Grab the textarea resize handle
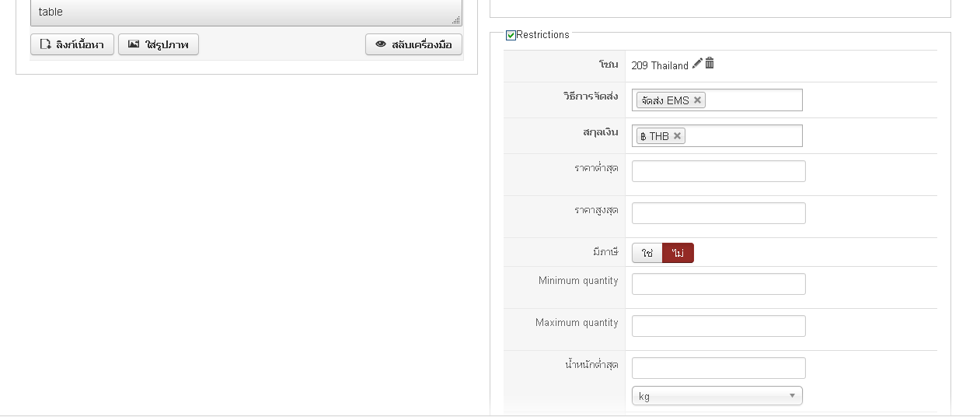 coord(456,20)
